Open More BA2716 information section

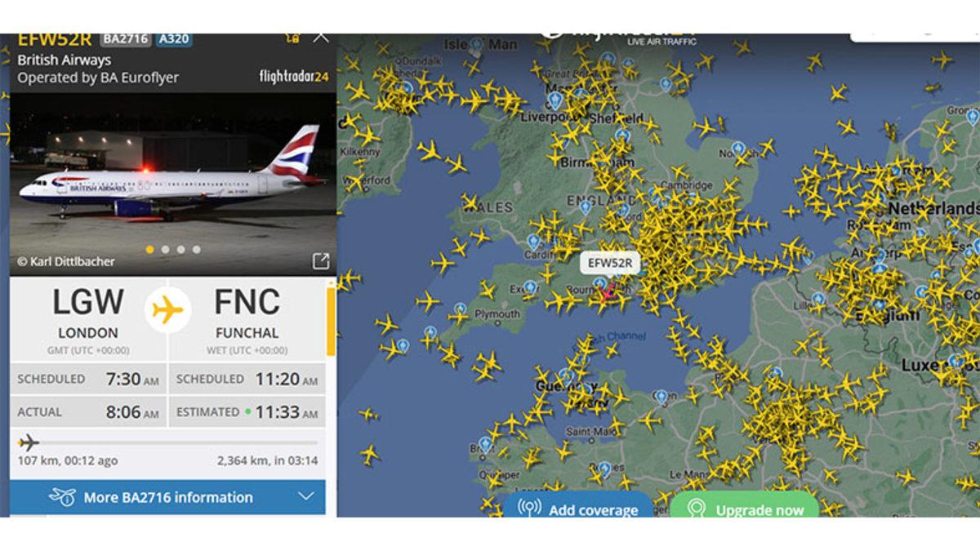[x=167, y=497]
